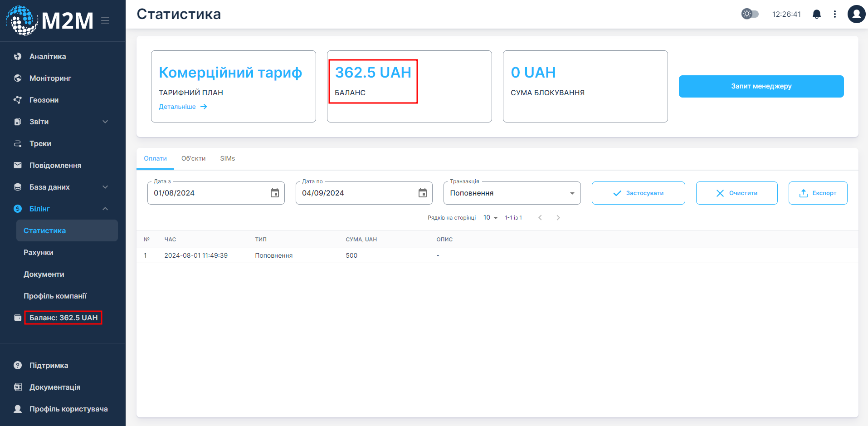
Task: Click the Запит менеджеру button
Action: click(761, 86)
